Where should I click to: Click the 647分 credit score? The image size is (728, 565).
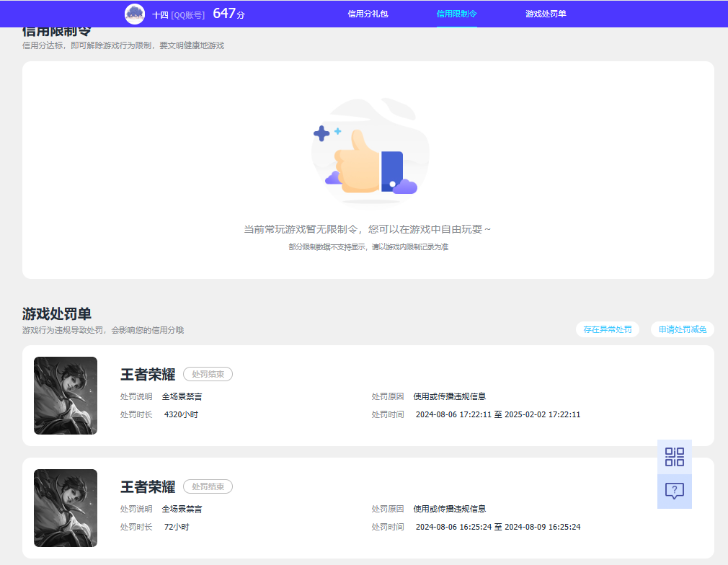(x=228, y=14)
